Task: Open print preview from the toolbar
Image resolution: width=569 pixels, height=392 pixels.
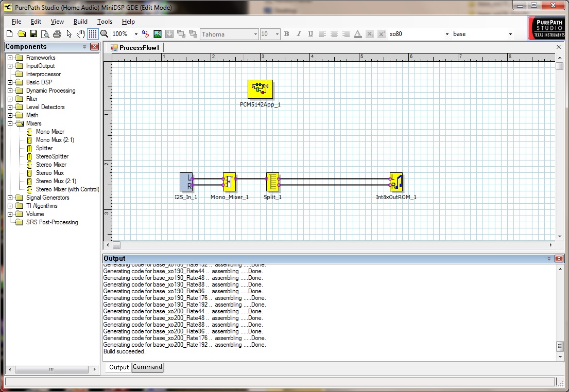Action: point(45,34)
